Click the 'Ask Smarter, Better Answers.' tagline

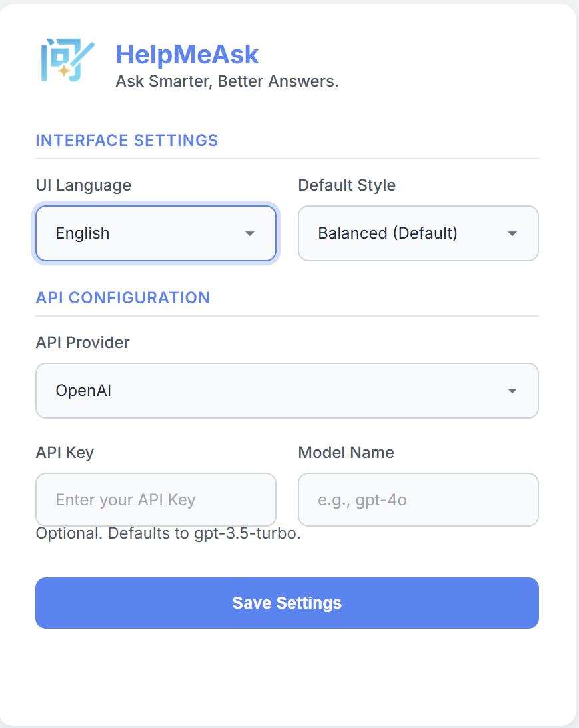[x=227, y=81]
